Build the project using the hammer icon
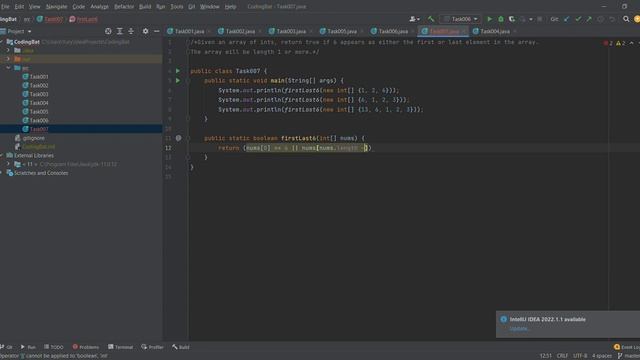The width and height of the screenshot is (640, 360). point(431,19)
